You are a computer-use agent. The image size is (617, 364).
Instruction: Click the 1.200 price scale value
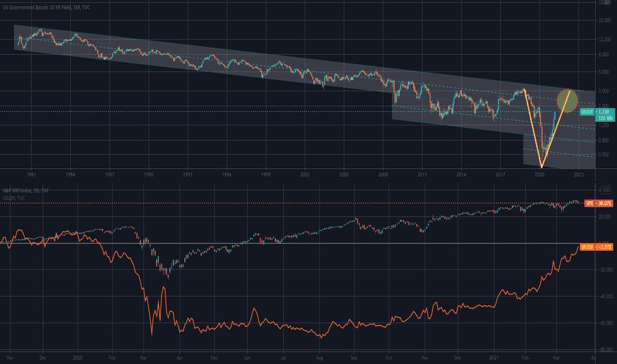pyautogui.click(x=604, y=125)
